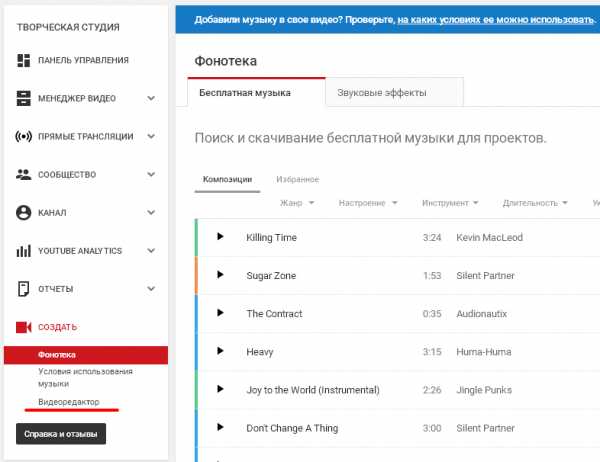Click the Сообщество people icon
This screenshot has width=600, height=462.
click(23, 175)
